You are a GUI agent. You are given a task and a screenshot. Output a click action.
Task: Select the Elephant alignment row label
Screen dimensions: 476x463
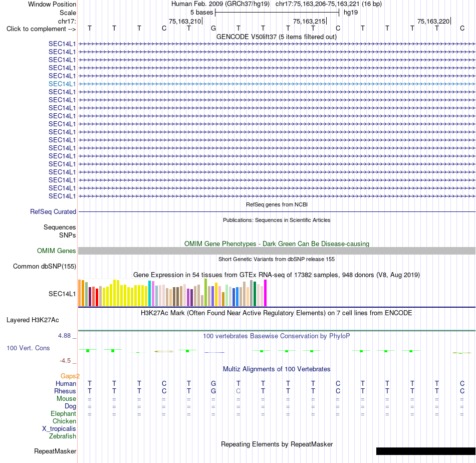[x=64, y=413]
